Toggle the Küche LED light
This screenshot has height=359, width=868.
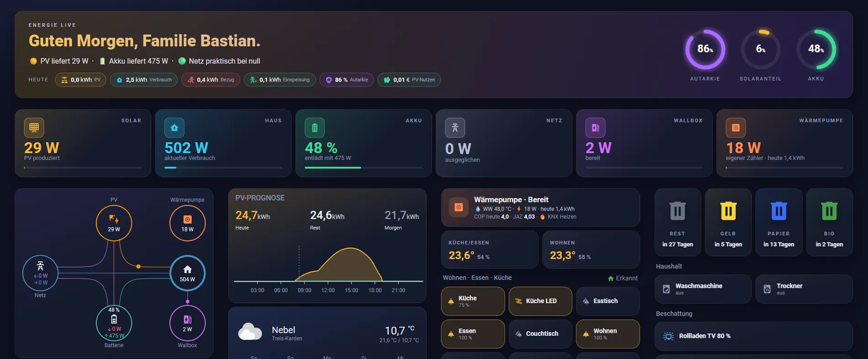click(540, 301)
